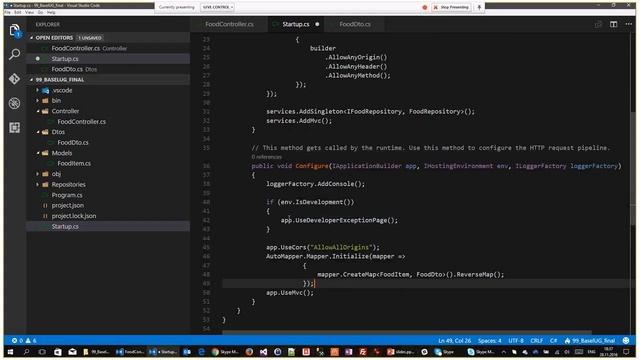The height and width of the screenshot is (360, 640).
Task: Open project.json in the file tree
Action: 68,205
